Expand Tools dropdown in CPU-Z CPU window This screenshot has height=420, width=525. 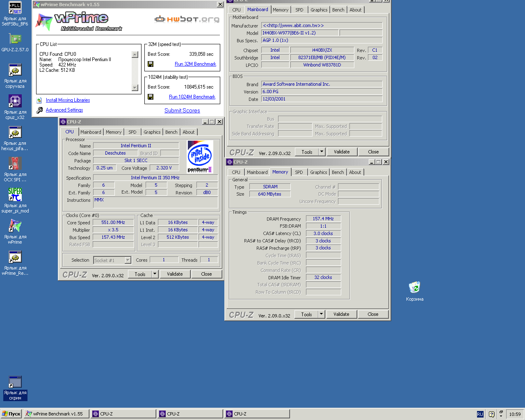click(155, 274)
